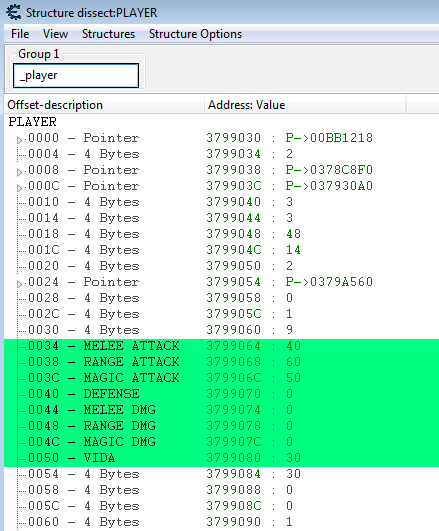The image size is (439, 531).
Task: Expand the 000C Pointer entry
Action: (20, 188)
